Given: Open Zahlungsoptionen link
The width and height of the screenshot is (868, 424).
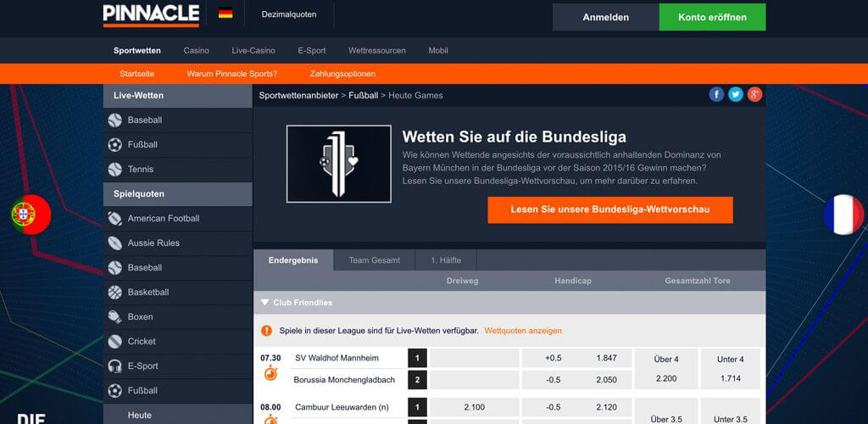Looking at the screenshot, I should point(342,74).
